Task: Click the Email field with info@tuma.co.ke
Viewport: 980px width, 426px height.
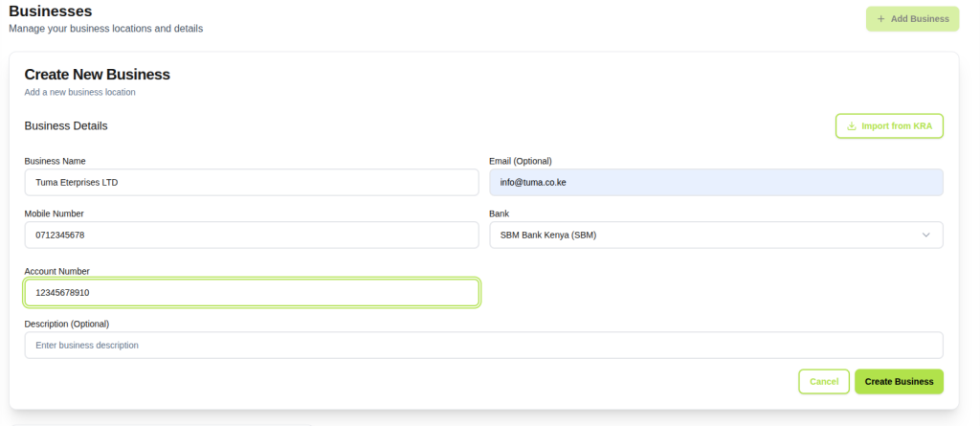Action: [x=716, y=182]
